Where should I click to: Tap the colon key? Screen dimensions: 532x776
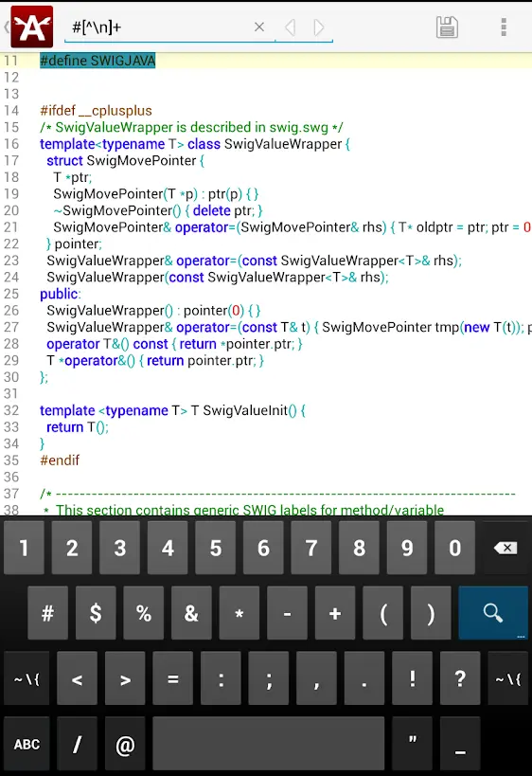[221, 678]
